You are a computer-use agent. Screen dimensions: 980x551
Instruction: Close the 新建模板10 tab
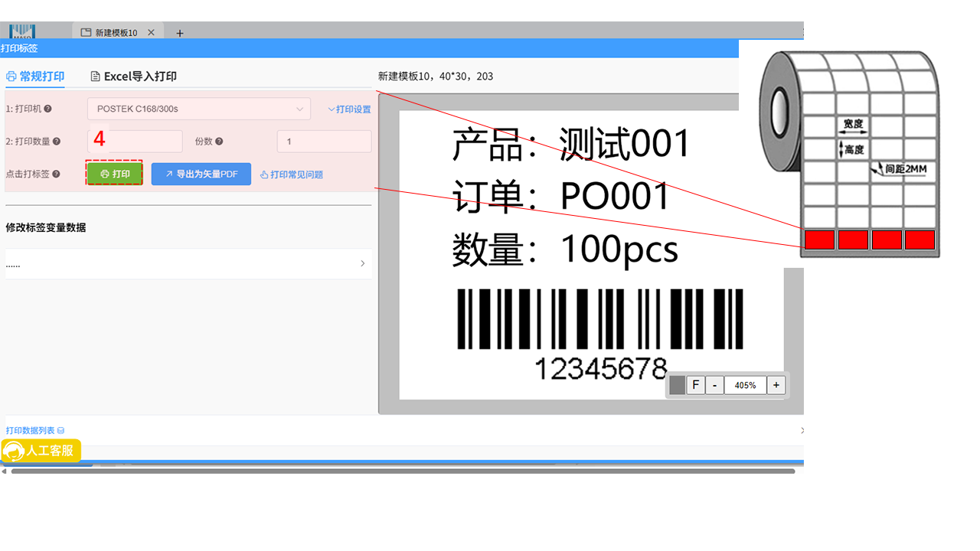tap(152, 33)
